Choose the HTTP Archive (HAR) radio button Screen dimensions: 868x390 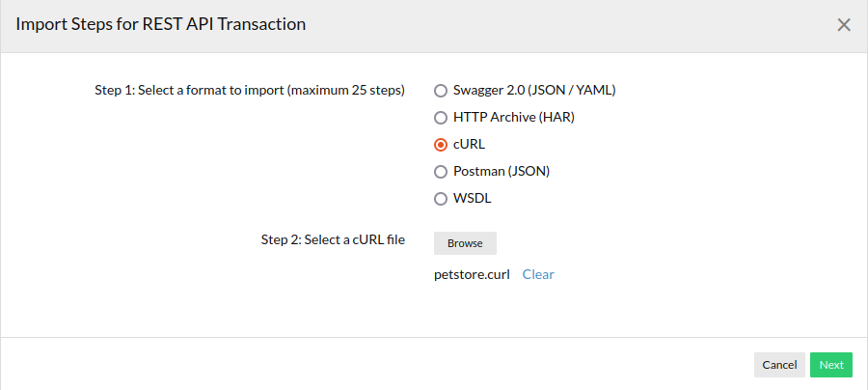tap(441, 118)
